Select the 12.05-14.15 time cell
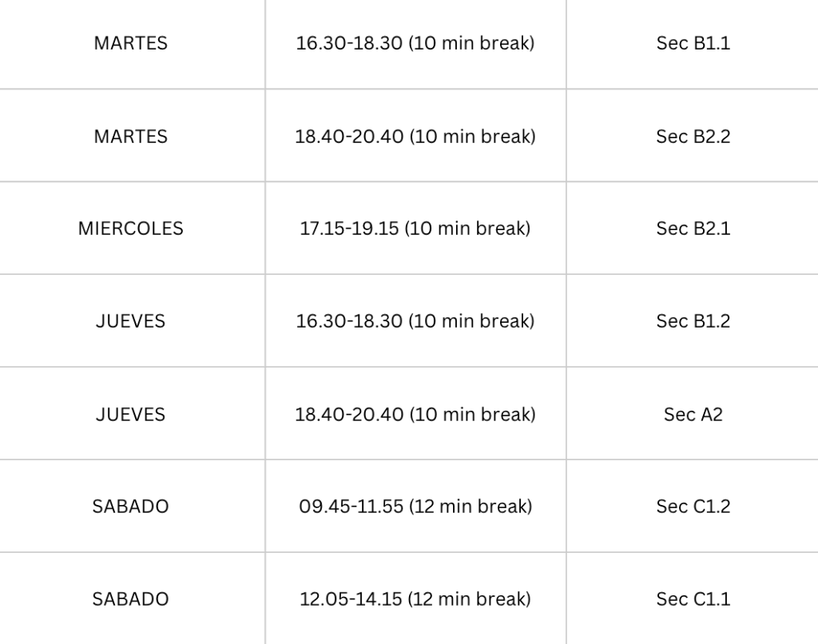 (x=415, y=598)
